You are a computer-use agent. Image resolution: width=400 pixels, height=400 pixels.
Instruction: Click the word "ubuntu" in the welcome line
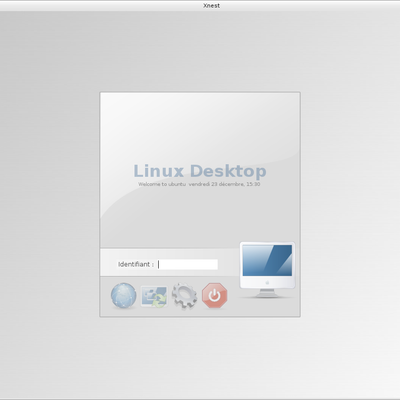coord(177,184)
